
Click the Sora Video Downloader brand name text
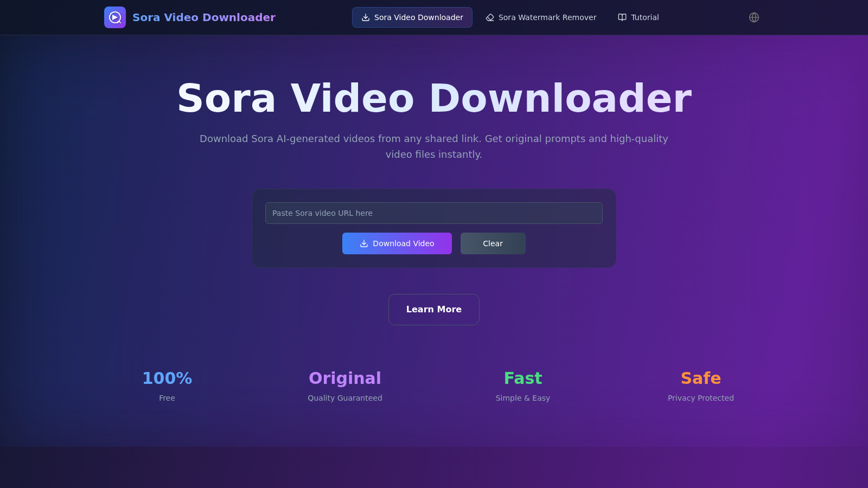pos(203,17)
